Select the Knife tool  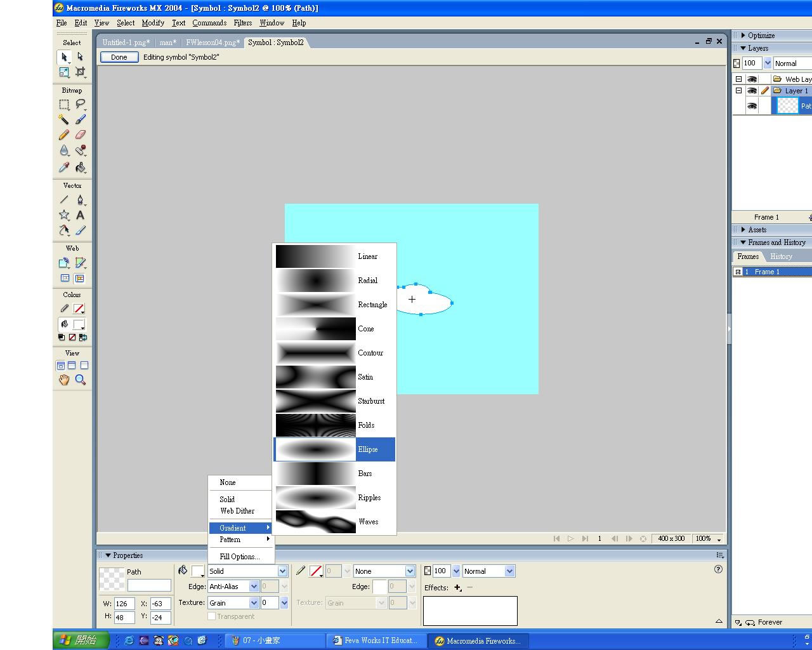point(80,230)
